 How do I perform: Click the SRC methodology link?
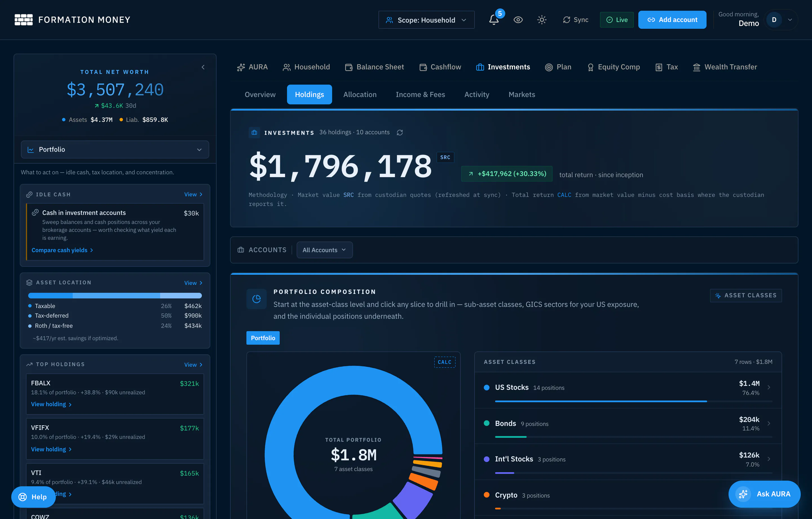(348, 195)
